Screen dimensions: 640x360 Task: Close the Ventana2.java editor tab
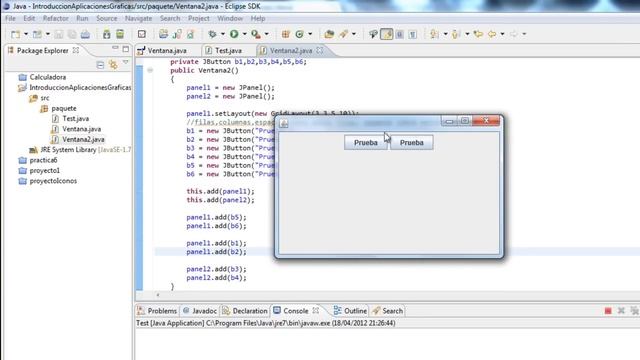click(320, 50)
